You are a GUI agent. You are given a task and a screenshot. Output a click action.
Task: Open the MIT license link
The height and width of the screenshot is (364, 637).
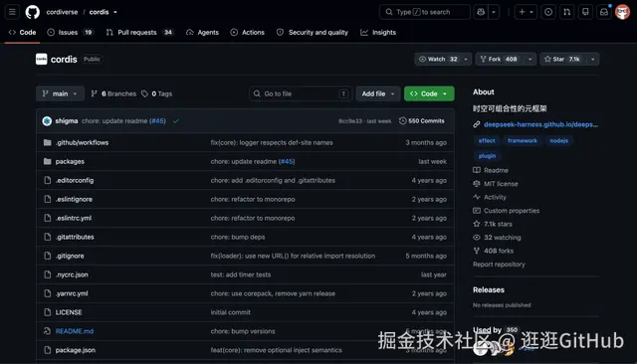coord(496,184)
